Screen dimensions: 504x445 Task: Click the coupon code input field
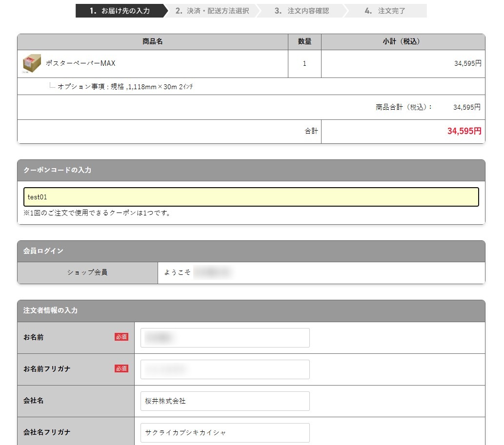[251, 197]
